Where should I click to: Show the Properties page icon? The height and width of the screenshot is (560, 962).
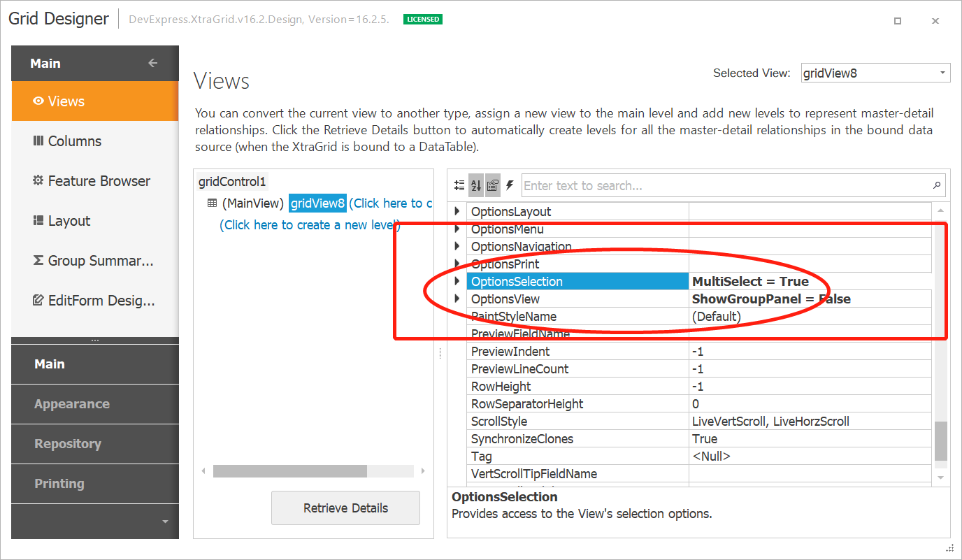pyautogui.click(x=492, y=185)
